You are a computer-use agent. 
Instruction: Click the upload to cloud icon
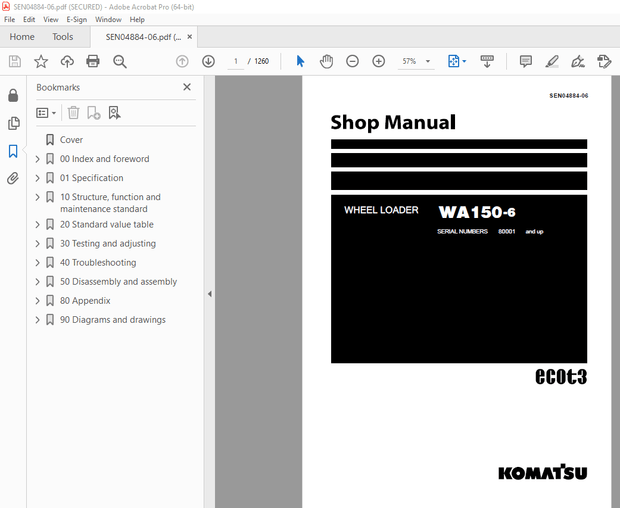67,61
